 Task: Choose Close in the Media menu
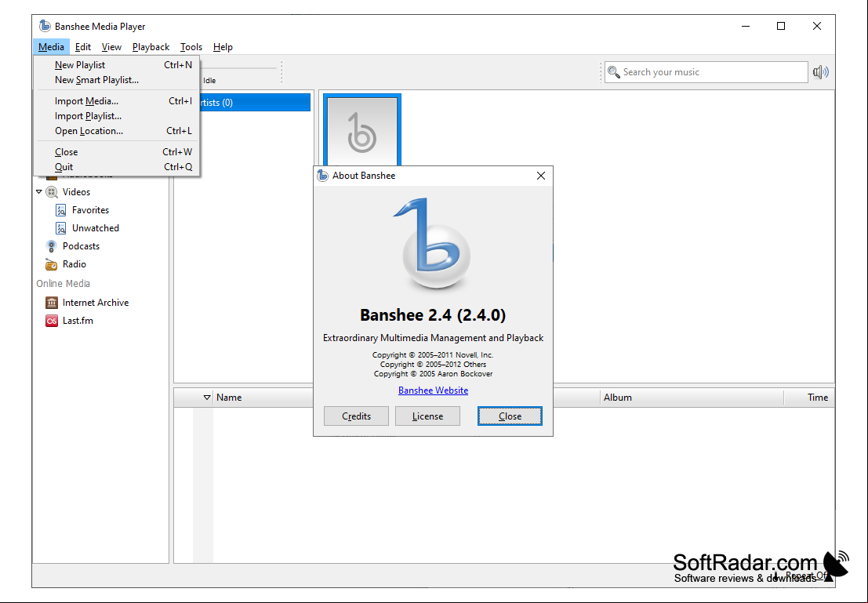pyautogui.click(x=117, y=151)
